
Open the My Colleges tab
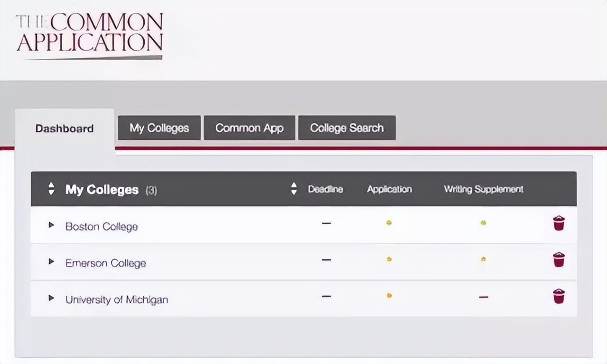[159, 128]
